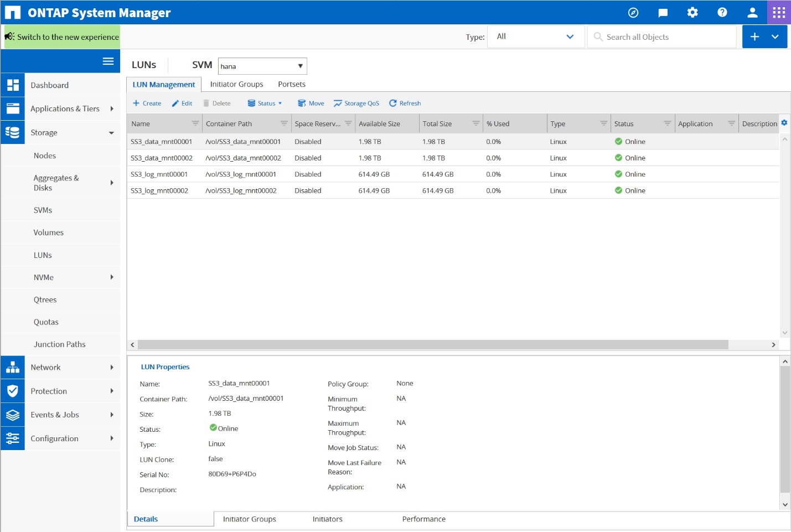This screenshot has width=791, height=532.
Task: Open the SVM hana dropdown
Action: pyautogui.click(x=262, y=66)
